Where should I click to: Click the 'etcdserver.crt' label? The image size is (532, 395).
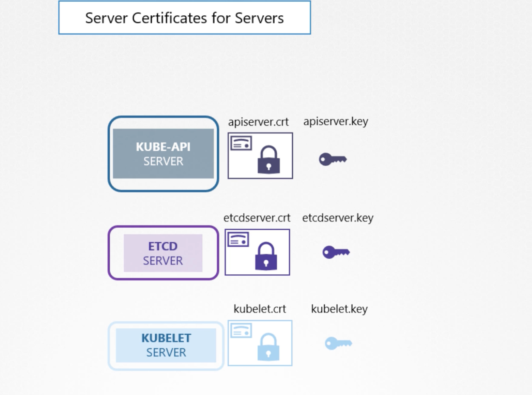[x=257, y=218]
